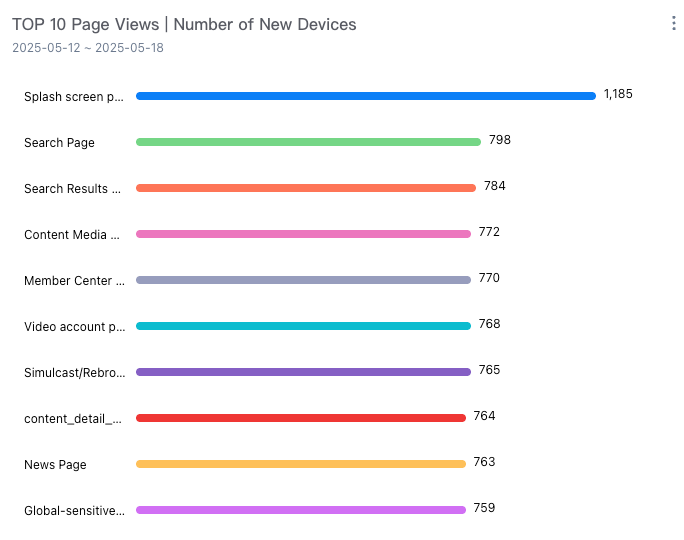
Task: Click the date range 2025-05-12 ~ 2025-05-18
Action: pyautogui.click(x=88, y=48)
